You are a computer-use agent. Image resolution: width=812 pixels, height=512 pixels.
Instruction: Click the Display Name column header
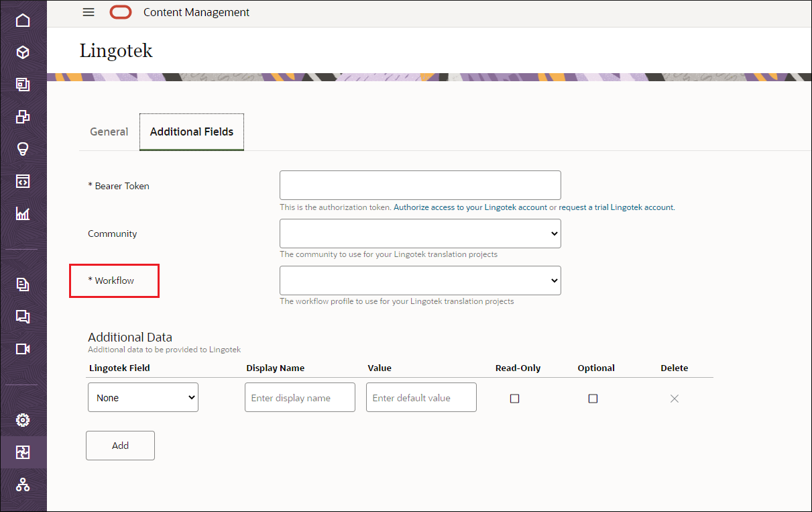click(276, 368)
